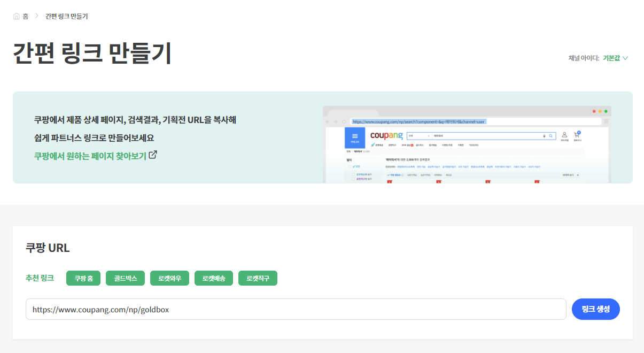The height and width of the screenshot is (353, 644).
Task: Click the external link icon after 찾아보기
Action: 153,155
